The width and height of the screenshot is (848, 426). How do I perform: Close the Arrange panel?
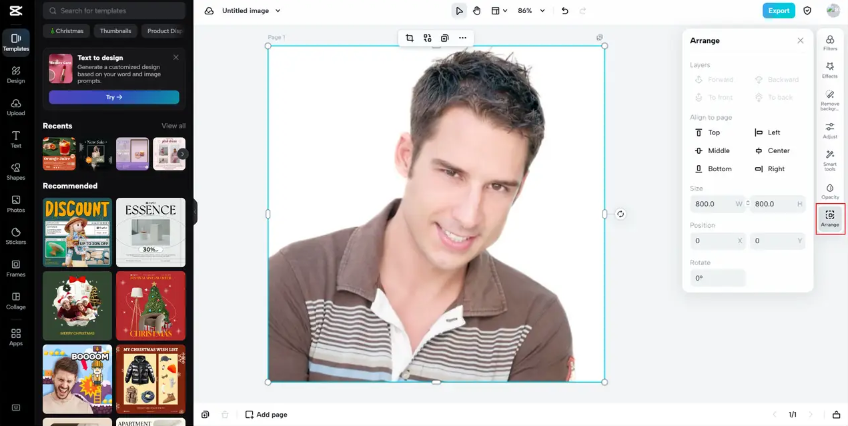[800, 41]
